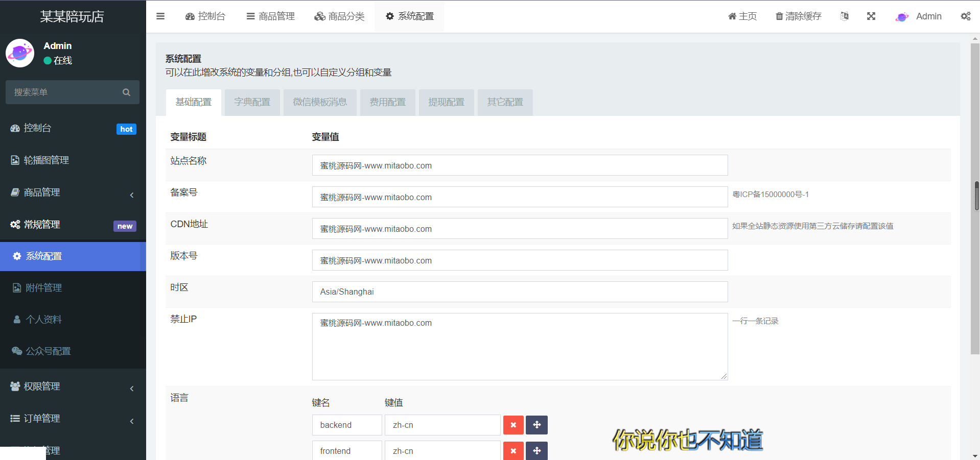Delete the backend language row
980x460 pixels.
coord(514,425)
